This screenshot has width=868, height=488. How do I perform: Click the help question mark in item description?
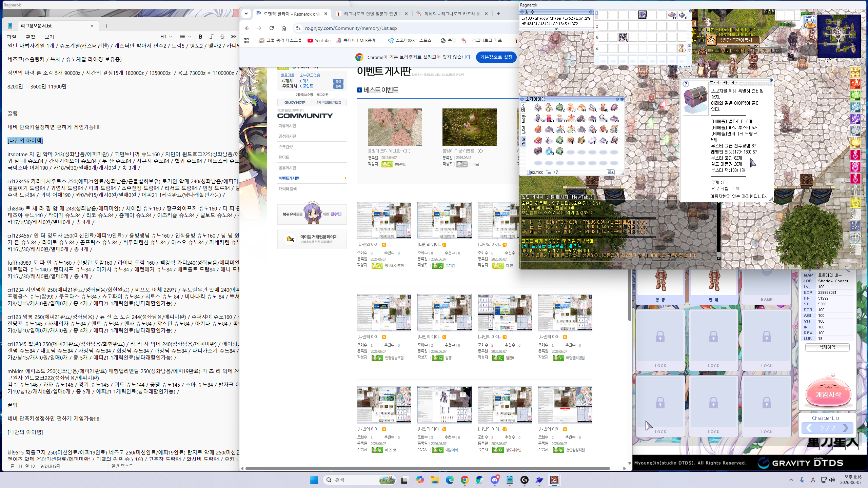click(686, 84)
